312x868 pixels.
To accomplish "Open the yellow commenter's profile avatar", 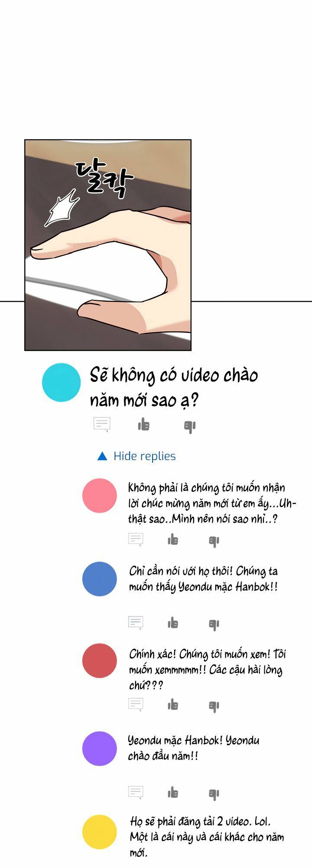I will pyautogui.click(x=100, y=832).
